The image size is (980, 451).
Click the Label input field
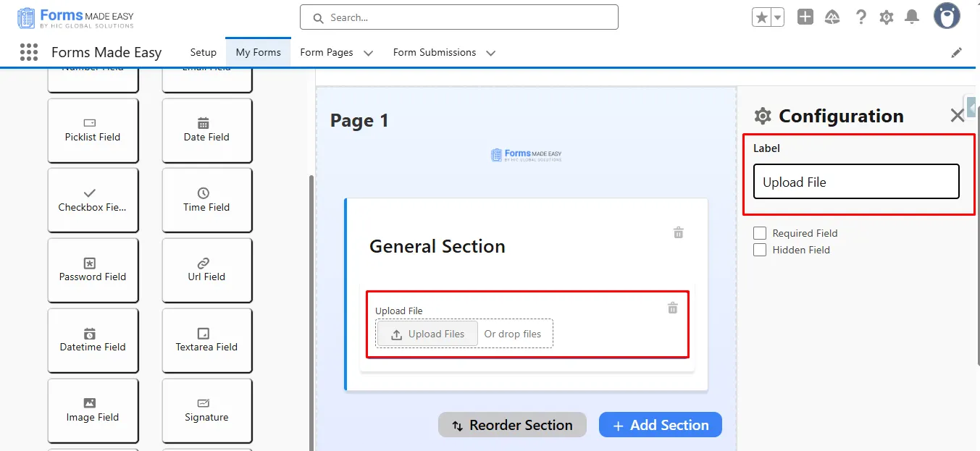click(x=856, y=182)
